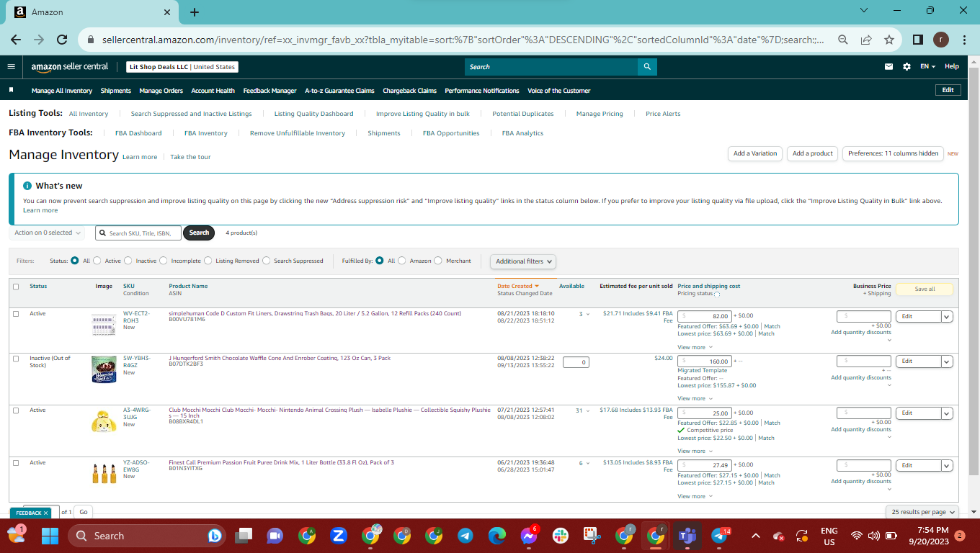
Task: Go to Feedback Manager in the navigation
Action: point(270,91)
